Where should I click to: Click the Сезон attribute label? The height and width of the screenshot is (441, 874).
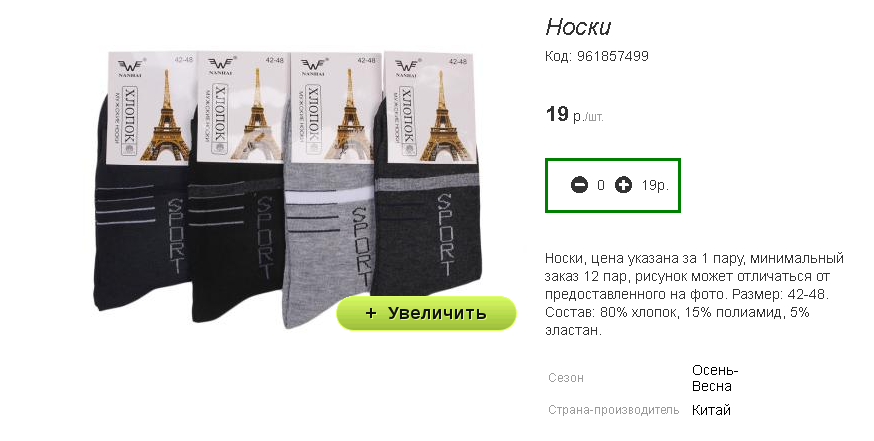[x=566, y=378]
